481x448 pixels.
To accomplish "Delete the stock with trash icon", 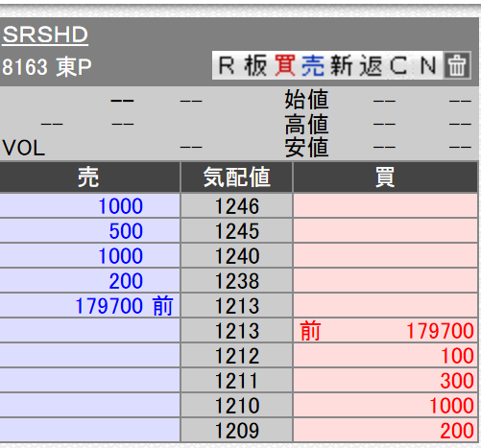I will [x=457, y=65].
